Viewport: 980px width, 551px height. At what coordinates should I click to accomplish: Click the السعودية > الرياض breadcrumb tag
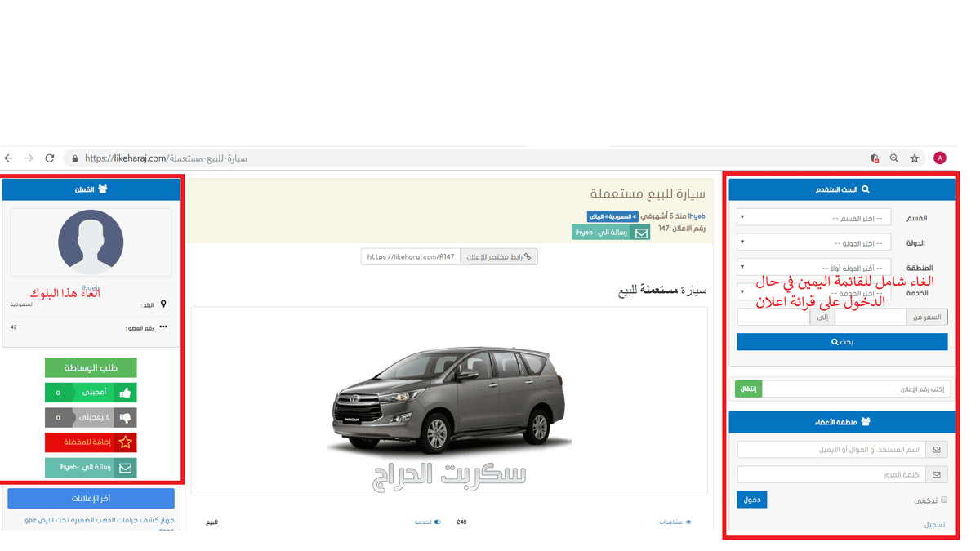pyautogui.click(x=613, y=216)
